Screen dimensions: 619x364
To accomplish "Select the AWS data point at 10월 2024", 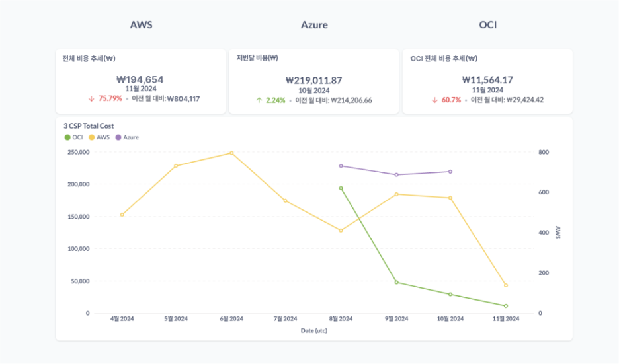I will coord(450,198).
